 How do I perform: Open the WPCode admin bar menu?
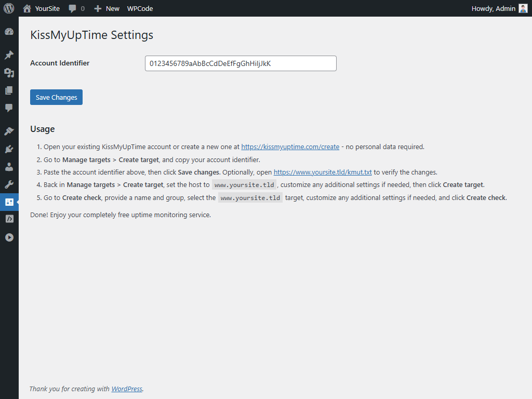coord(140,8)
